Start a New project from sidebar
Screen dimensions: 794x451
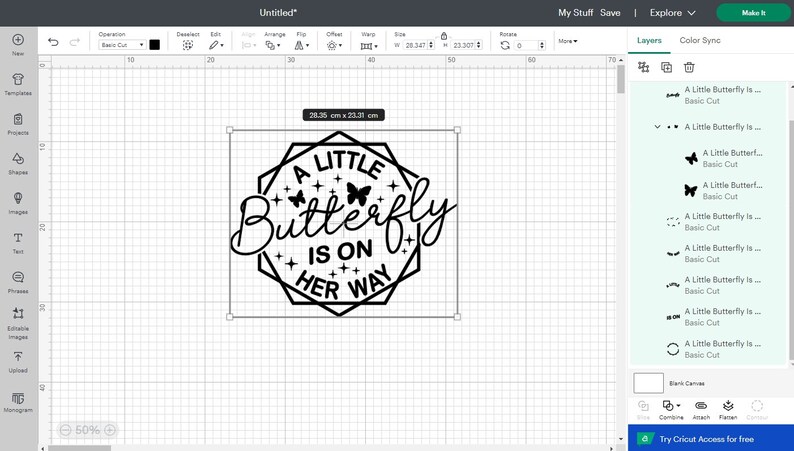click(x=18, y=44)
